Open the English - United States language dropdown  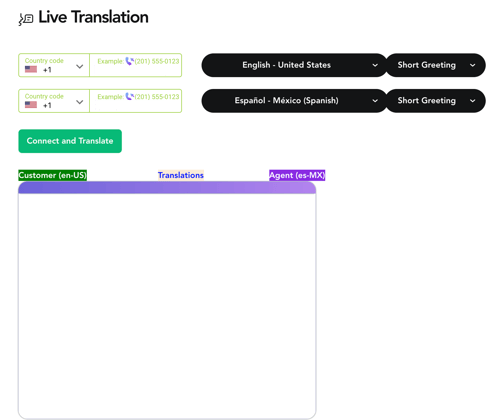click(x=294, y=65)
